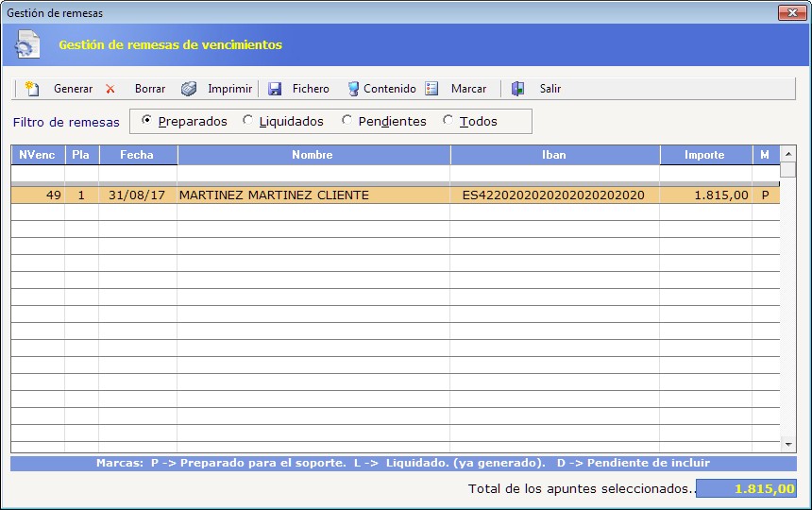
Task: Click the Fichero floppy disk icon
Action: point(275,89)
